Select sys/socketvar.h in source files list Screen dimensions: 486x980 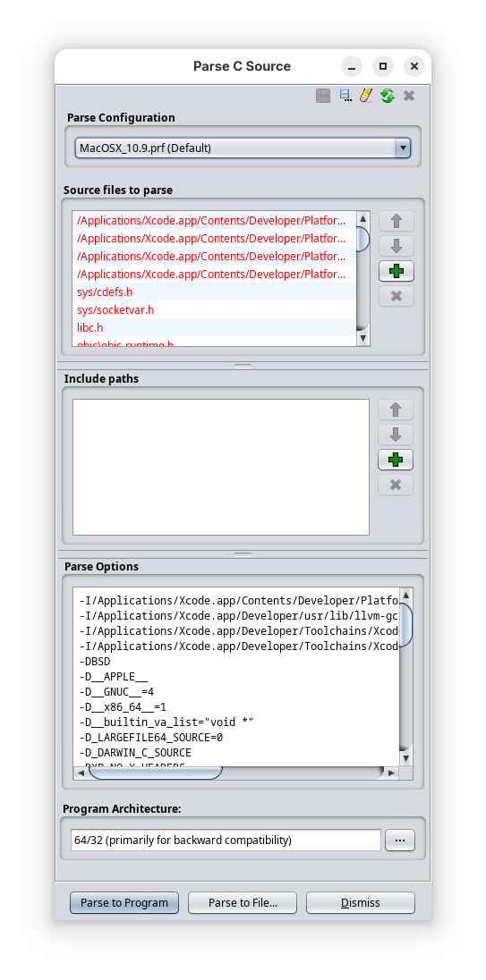point(214,310)
